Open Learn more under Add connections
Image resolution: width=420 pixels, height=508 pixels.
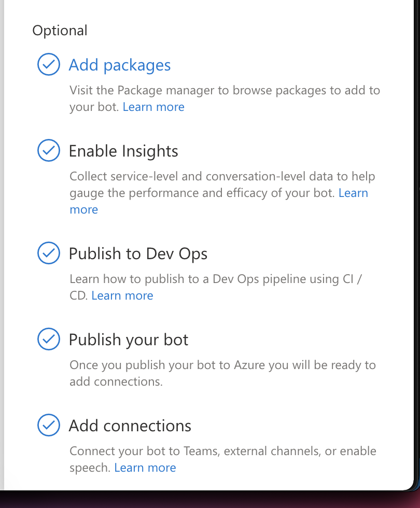[145, 468]
